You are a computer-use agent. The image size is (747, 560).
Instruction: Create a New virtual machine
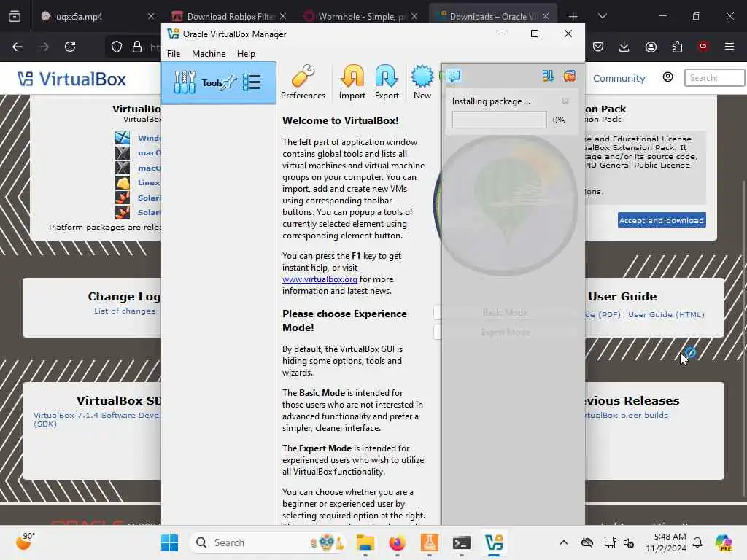pyautogui.click(x=422, y=82)
